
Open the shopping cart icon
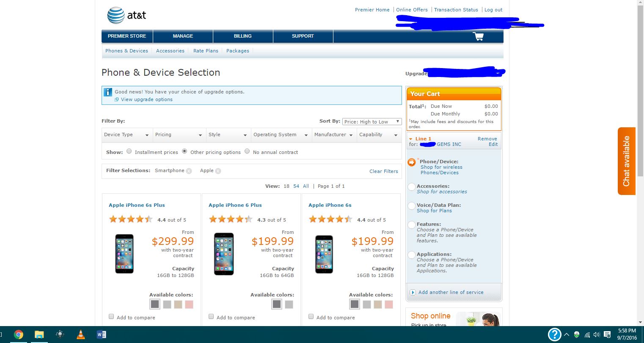(478, 36)
